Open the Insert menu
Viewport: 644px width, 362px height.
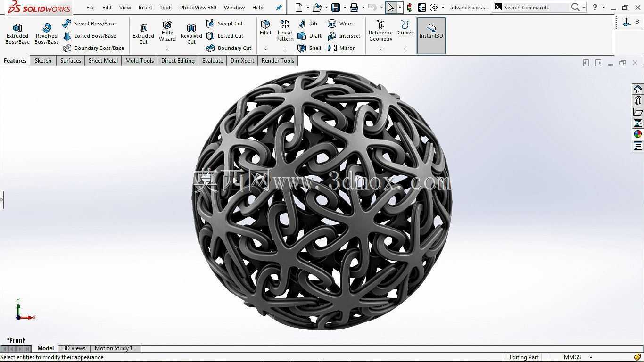(x=145, y=8)
